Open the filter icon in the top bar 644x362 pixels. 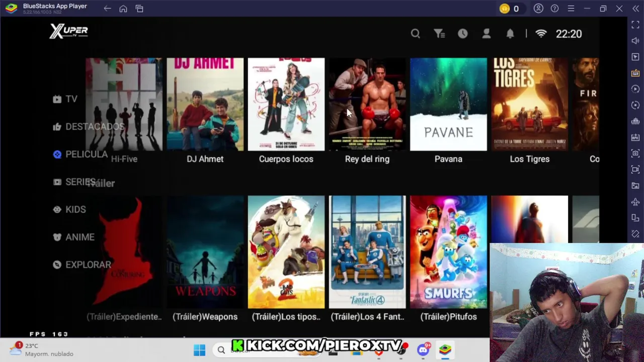tap(439, 34)
